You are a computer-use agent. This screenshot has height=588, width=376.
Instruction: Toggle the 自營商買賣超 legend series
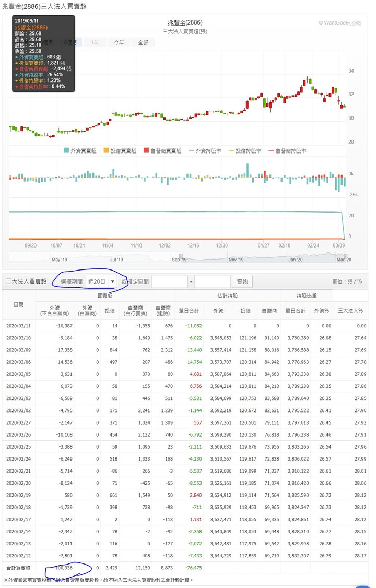[x=163, y=151]
